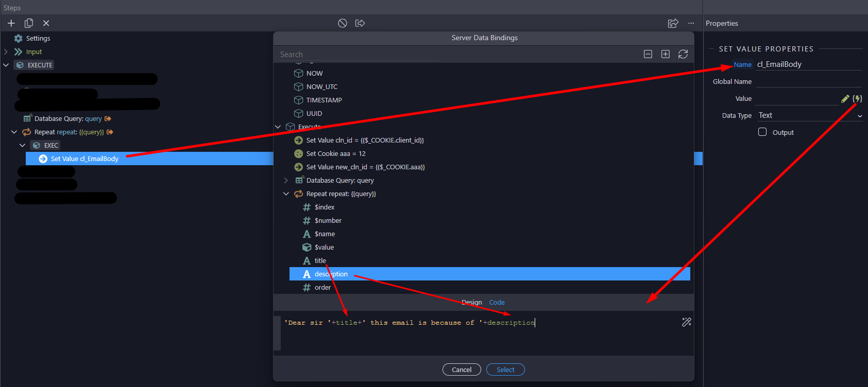Expand the Input tree node
Viewport: 868px width, 387px height.
6,52
